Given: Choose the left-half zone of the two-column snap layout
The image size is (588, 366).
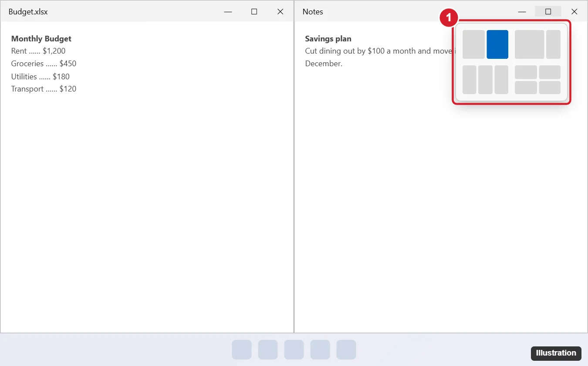Looking at the screenshot, I should click(473, 44).
